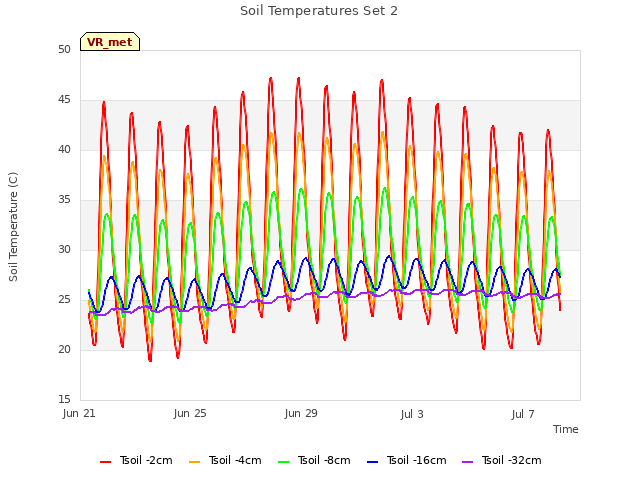This screenshot has width=640, height=480.
Task: Click the 35 y-axis tick label
Action: 64,200
